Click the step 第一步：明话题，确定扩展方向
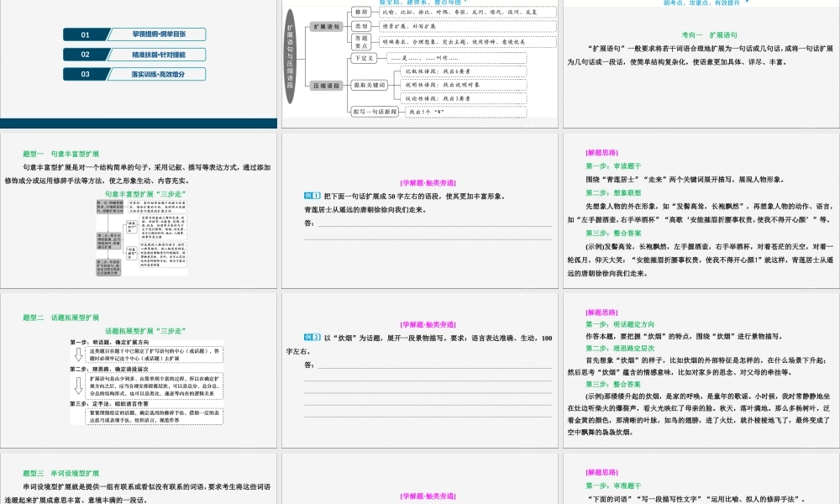 [x=109, y=342]
